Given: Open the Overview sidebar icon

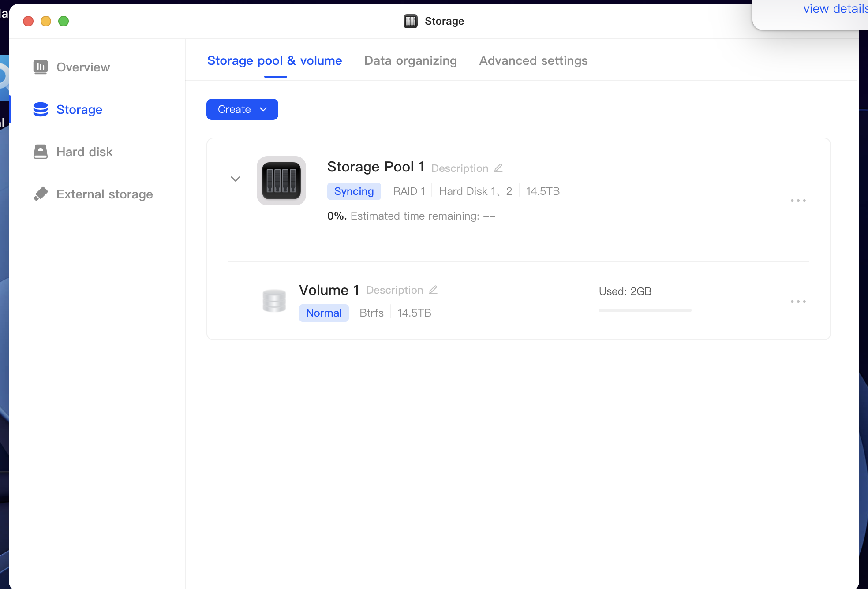Looking at the screenshot, I should 41,67.
